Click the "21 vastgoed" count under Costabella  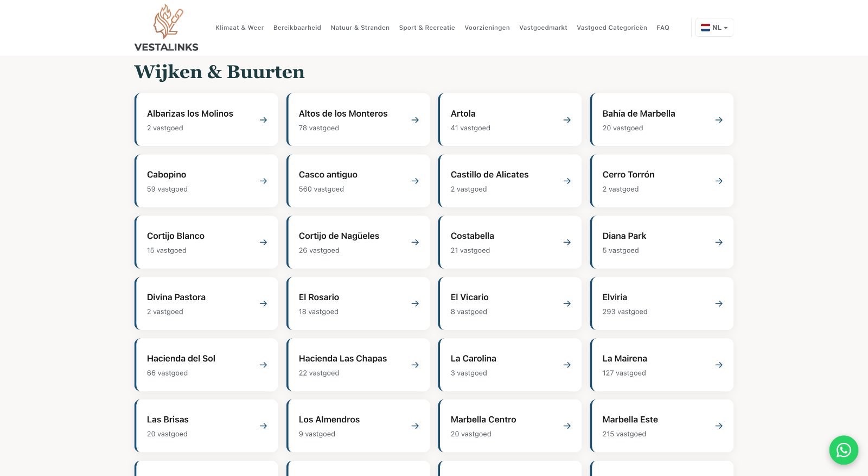point(470,250)
